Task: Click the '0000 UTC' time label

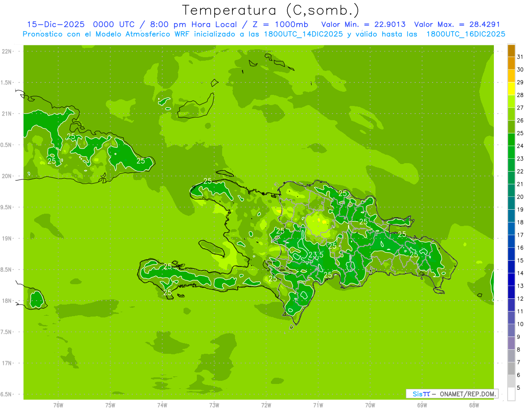Action: (114, 24)
